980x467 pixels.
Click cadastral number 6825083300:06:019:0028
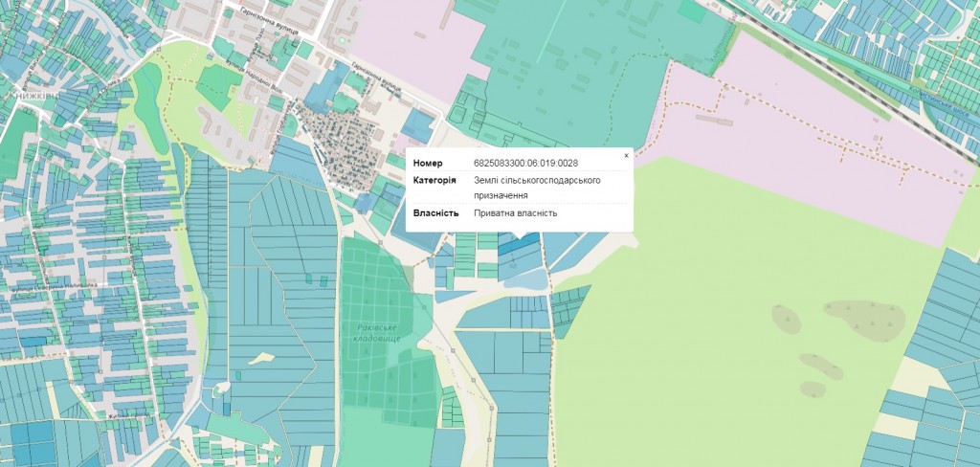pos(525,163)
